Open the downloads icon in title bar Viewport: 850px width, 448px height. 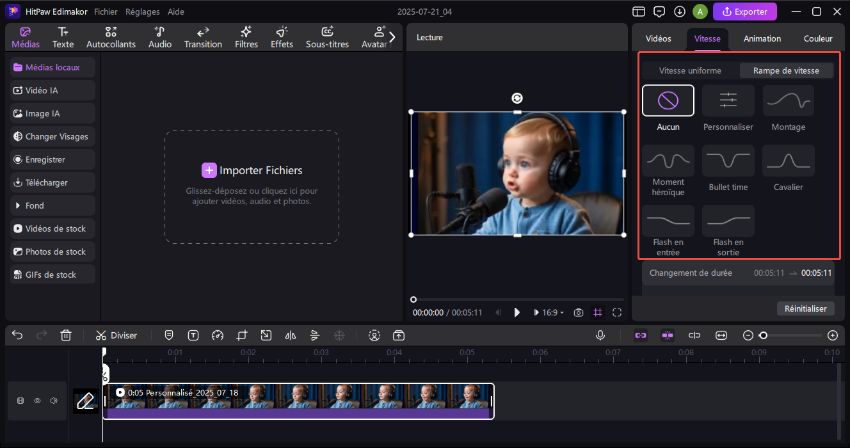[679, 11]
